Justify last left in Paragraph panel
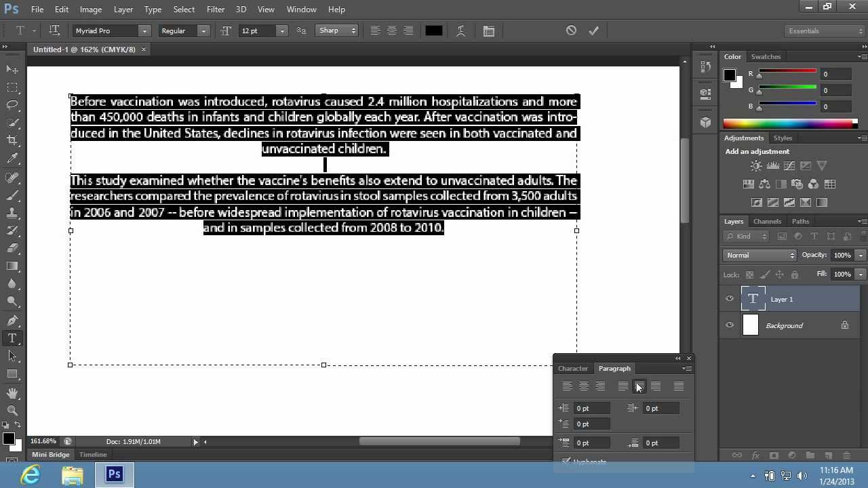 point(623,386)
